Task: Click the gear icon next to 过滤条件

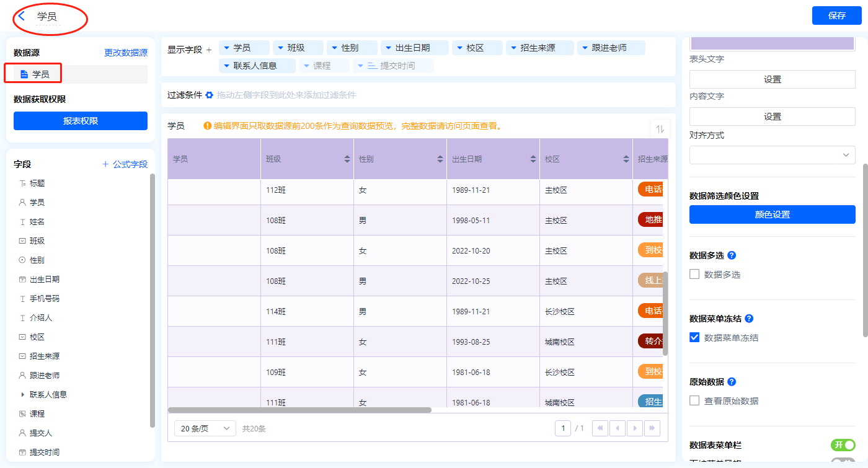Action: 209,95
